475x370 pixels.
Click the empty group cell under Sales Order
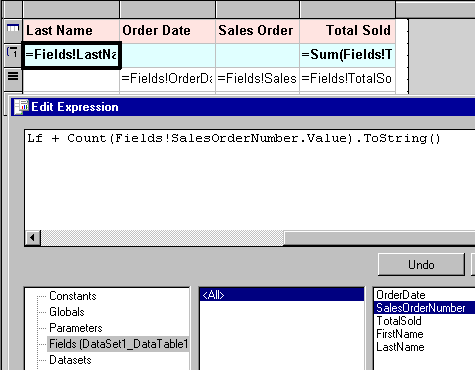[x=258, y=55]
